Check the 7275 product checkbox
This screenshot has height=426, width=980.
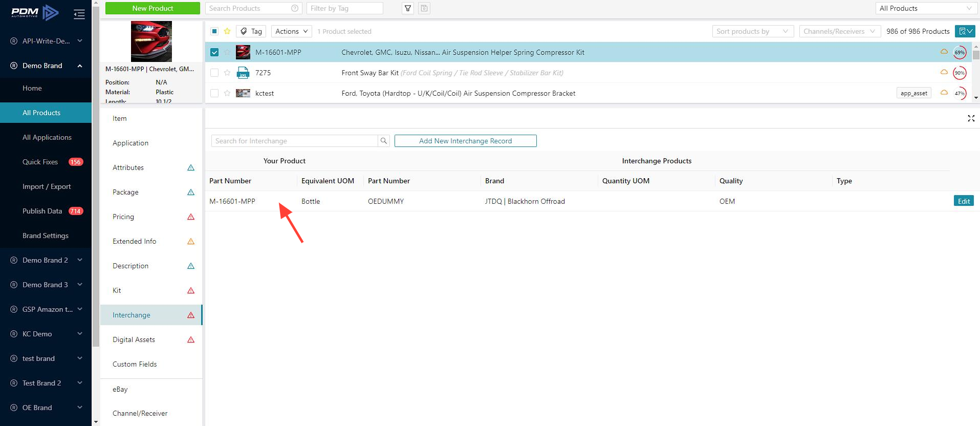coord(214,73)
